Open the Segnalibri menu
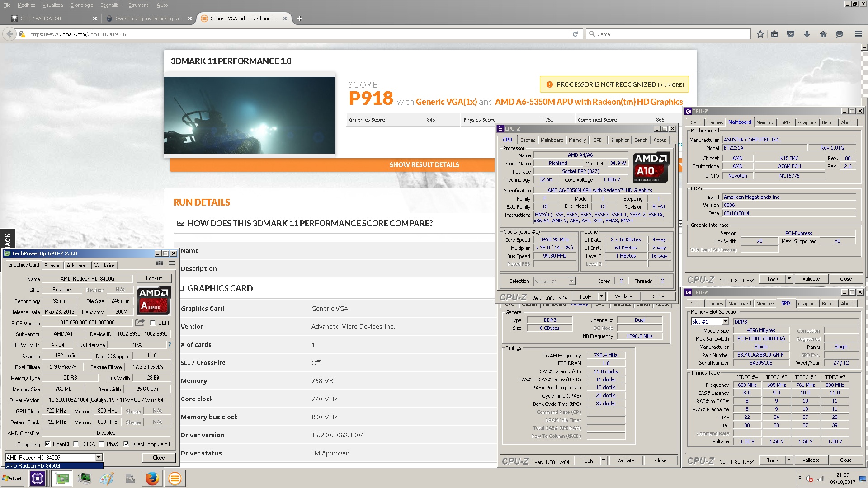This screenshot has height=488, width=868. (x=111, y=5)
